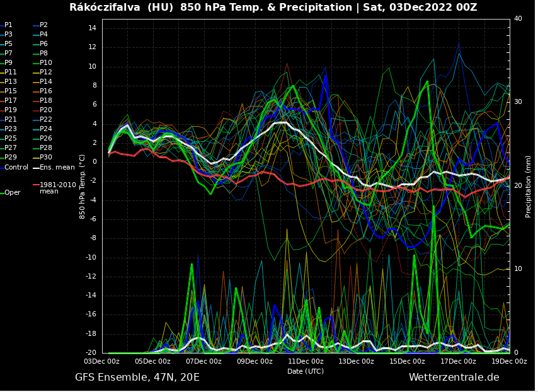The height and width of the screenshot is (392, 538).
Task: Click the GFS Ensemble, 47N, 20E caption
Action: click(x=137, y=378)
